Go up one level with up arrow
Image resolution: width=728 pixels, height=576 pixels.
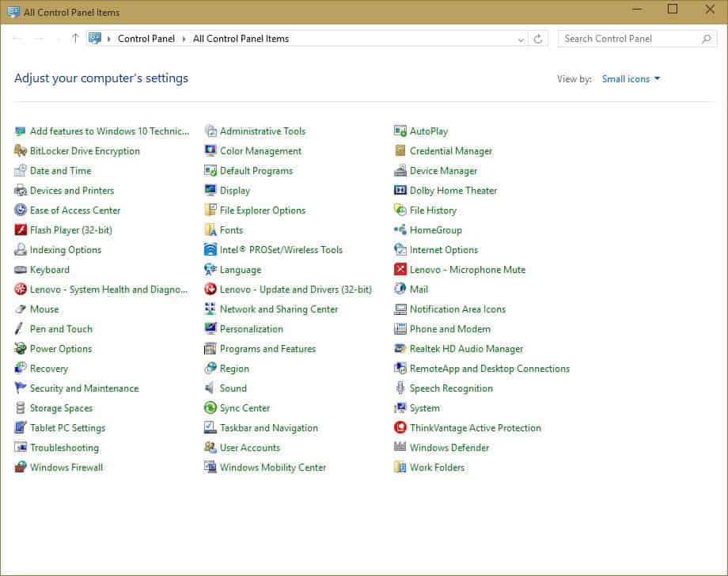(x=75, y=39)
